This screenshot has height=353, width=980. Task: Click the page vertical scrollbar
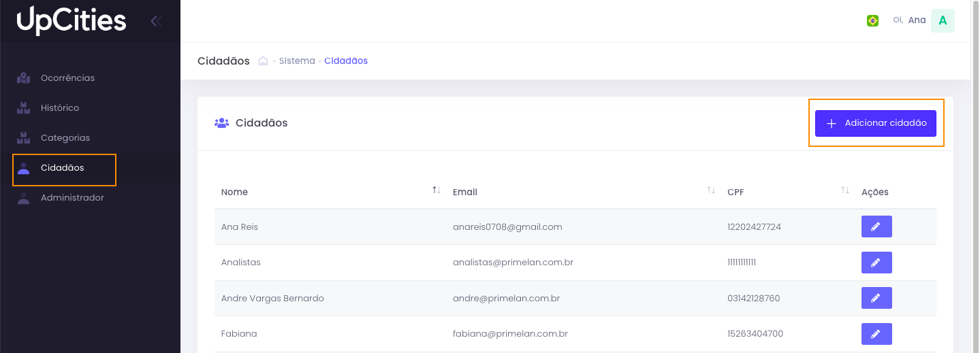tap(975, 176)
